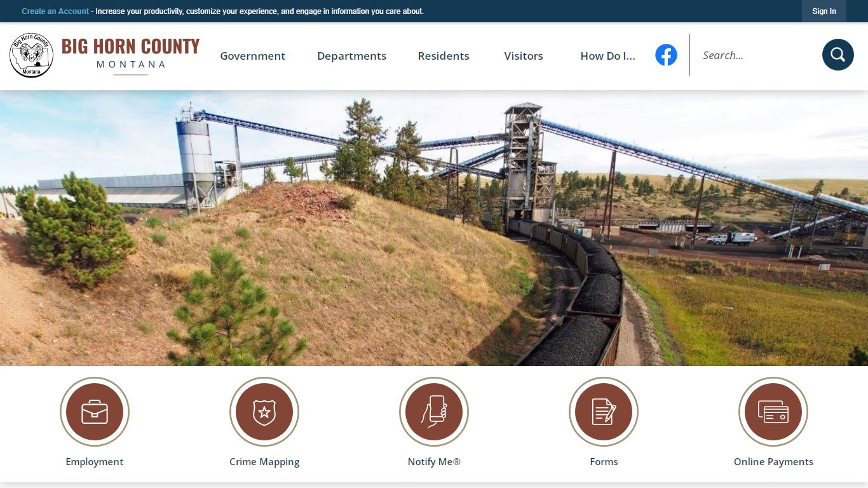Screen dimensions: 868x488
Task: Click the coal mine banner image
Action: [434, 228]
